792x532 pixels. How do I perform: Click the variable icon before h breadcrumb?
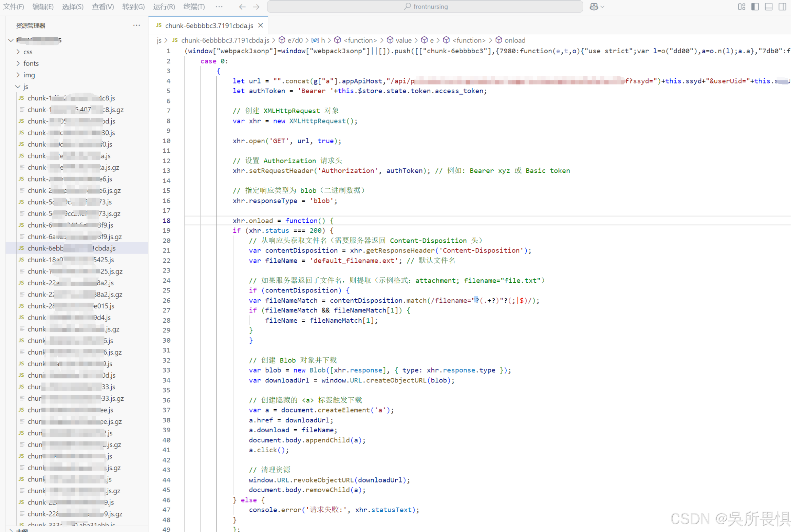click(x=315, y=40)
